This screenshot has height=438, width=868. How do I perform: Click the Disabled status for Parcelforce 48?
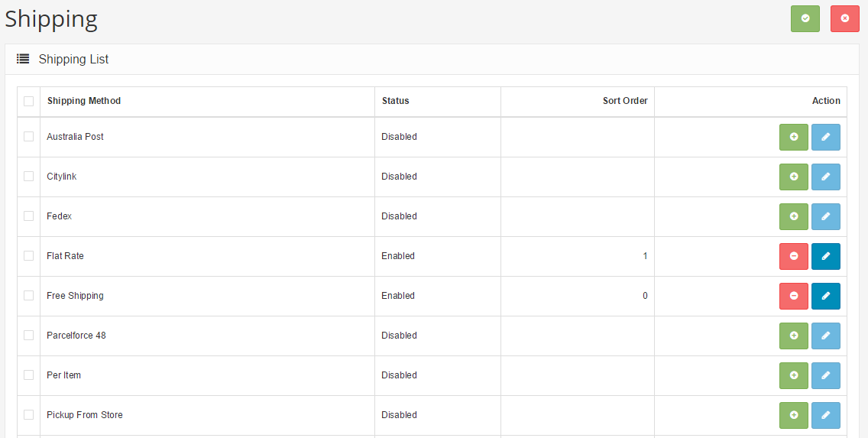(x=399, y=336)
